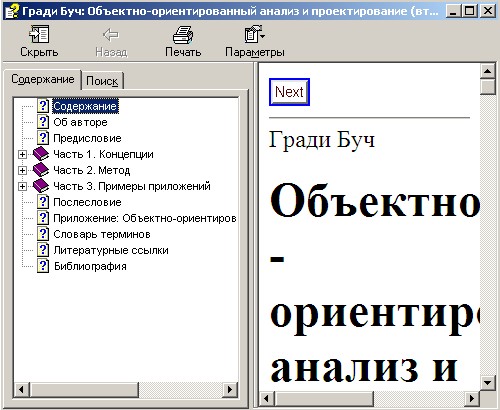Click the question-mark icon beside Приложение
This screenshot has height=410, width=500.
coord(43,218)
